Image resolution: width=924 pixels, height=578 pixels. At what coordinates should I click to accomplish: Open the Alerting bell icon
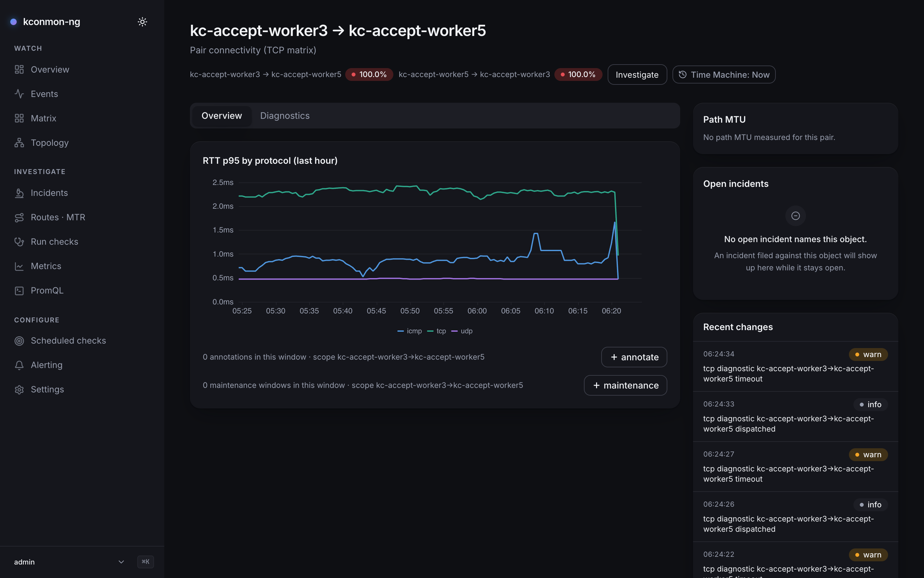coord(19,365)
